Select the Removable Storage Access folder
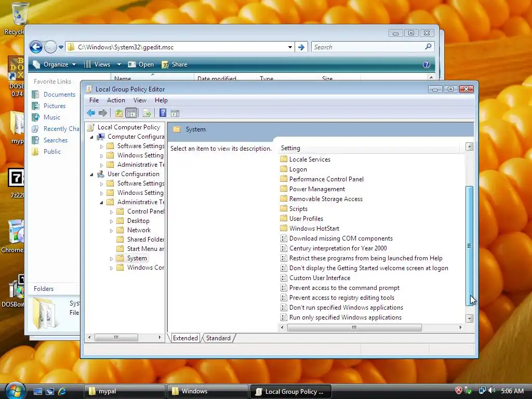Screen dimensions: 532x399 click(x=322, y=199)
